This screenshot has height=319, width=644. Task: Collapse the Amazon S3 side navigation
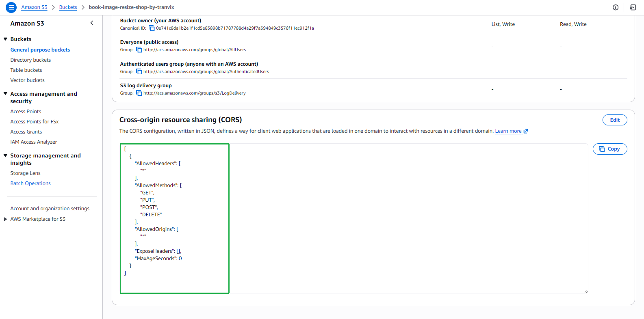click(92, 23)
